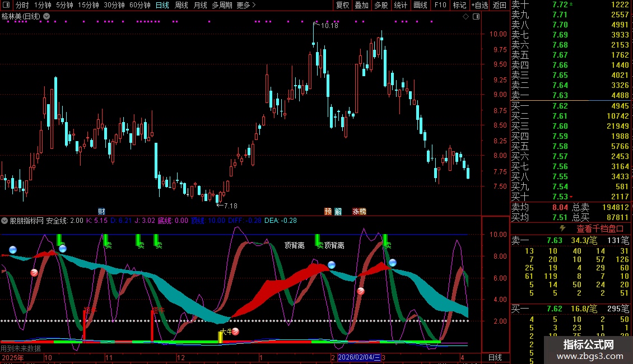The image size is (633, 364).
Task: Select the 周线 weekly chart tab
Action: (181, 5)
